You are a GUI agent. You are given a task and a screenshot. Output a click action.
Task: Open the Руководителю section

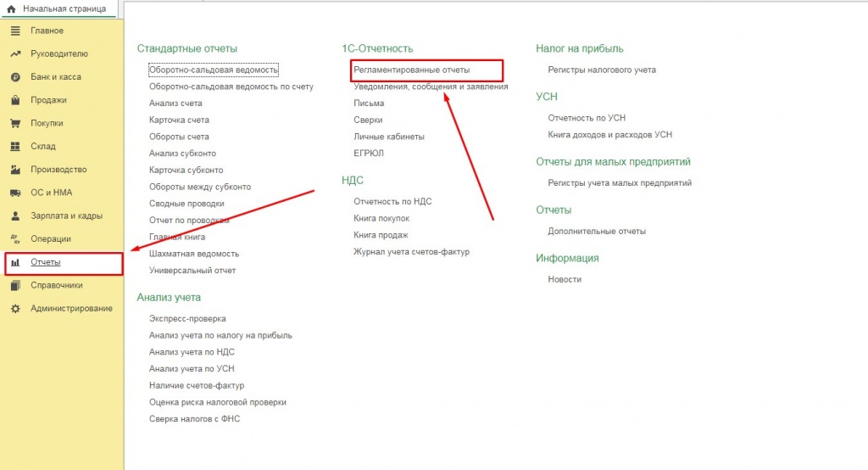tap(59, 53)
